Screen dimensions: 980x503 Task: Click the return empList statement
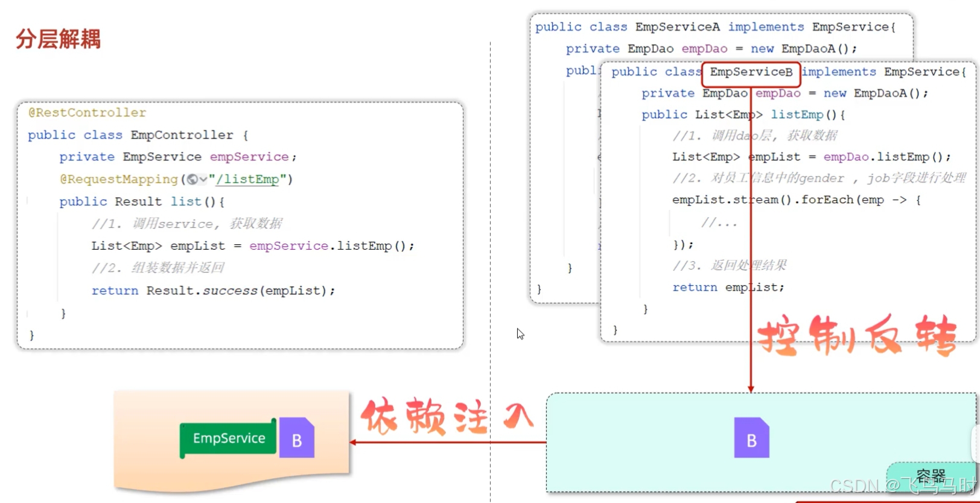coord(728,288)
